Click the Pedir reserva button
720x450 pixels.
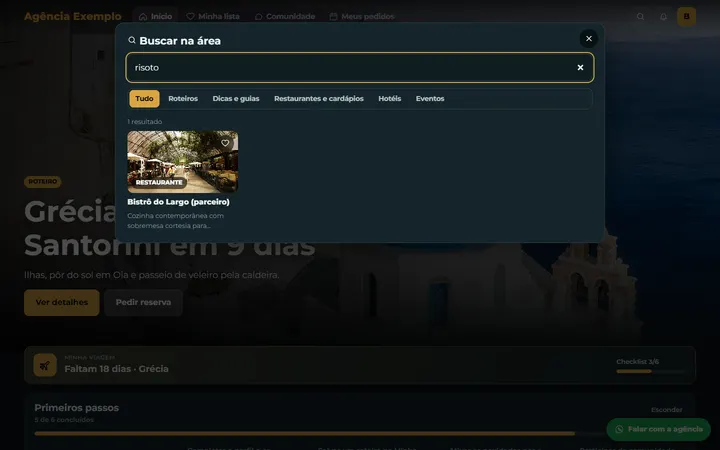point(143,302)
